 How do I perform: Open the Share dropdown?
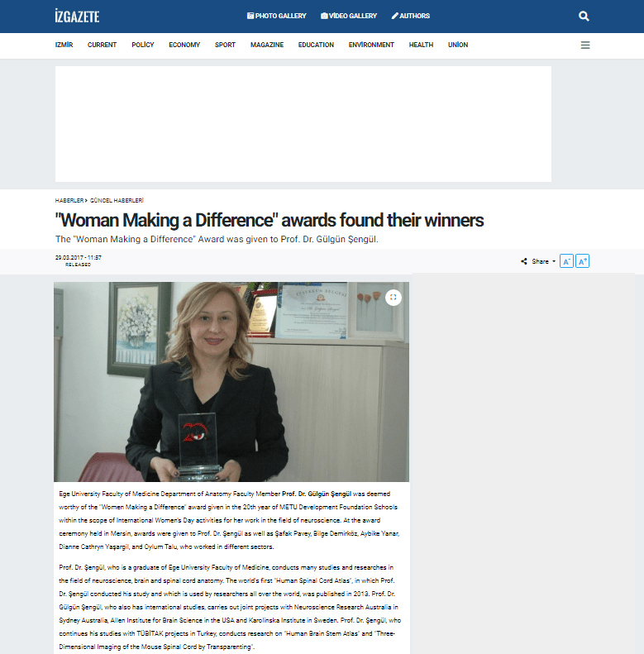(x=539, y=261)
